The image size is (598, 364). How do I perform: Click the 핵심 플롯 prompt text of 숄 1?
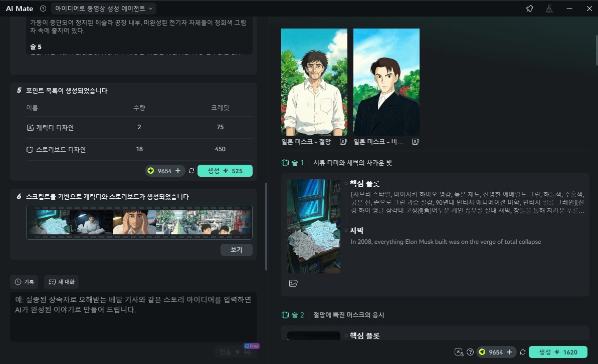pyautogui.click(x=468, y=202)
